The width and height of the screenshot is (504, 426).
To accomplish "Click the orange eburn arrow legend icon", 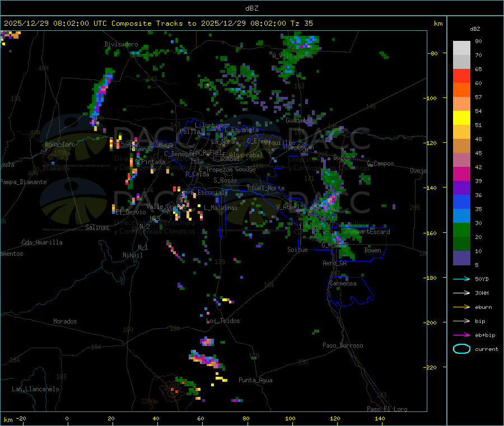I will coord(461,307).
